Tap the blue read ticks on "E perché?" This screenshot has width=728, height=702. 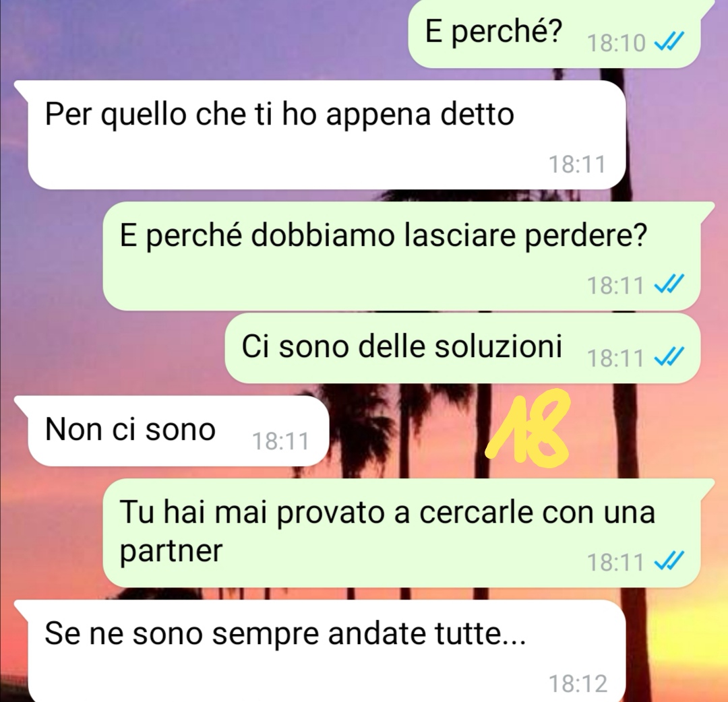click(x=669, y=42)
